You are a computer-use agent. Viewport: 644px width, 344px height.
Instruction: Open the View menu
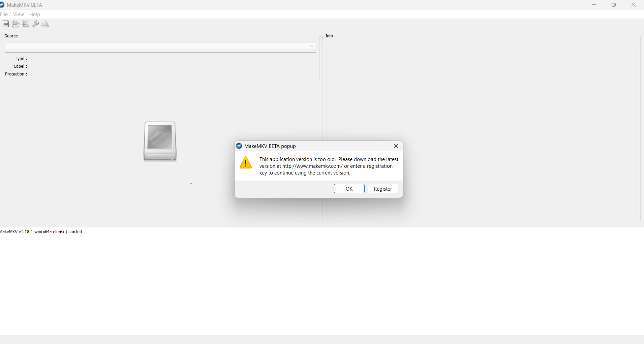click(x=19, y=14)
